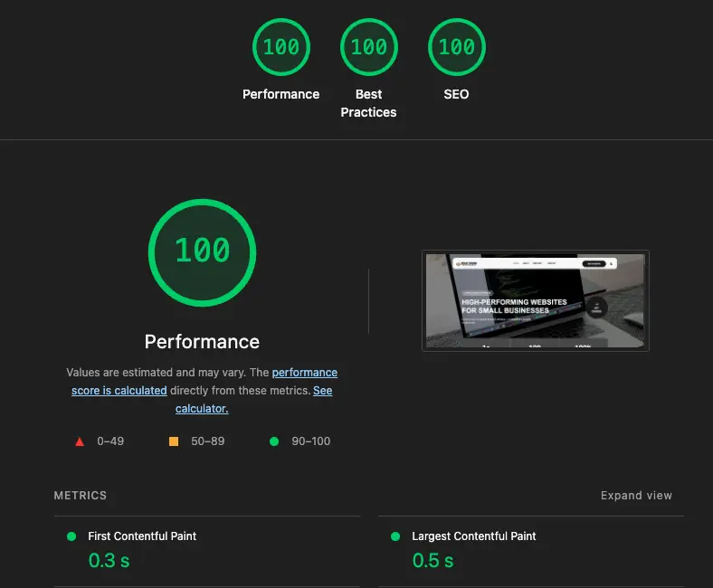The height and width of the screenshot is (588, 713).
Task: Click the green circle 90–100 legend icon
Action: click(273, 441)
